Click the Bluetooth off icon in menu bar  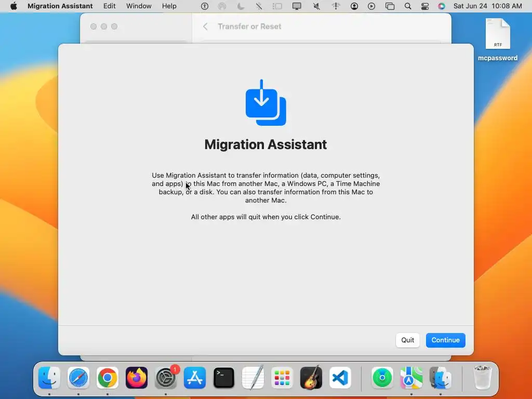click(x=259, y=6)
